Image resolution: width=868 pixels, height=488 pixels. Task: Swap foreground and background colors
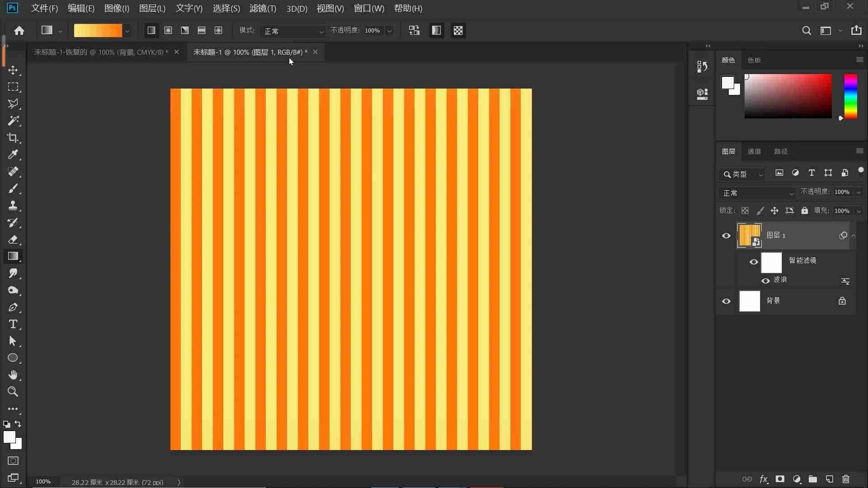click(x=18, y=424)
